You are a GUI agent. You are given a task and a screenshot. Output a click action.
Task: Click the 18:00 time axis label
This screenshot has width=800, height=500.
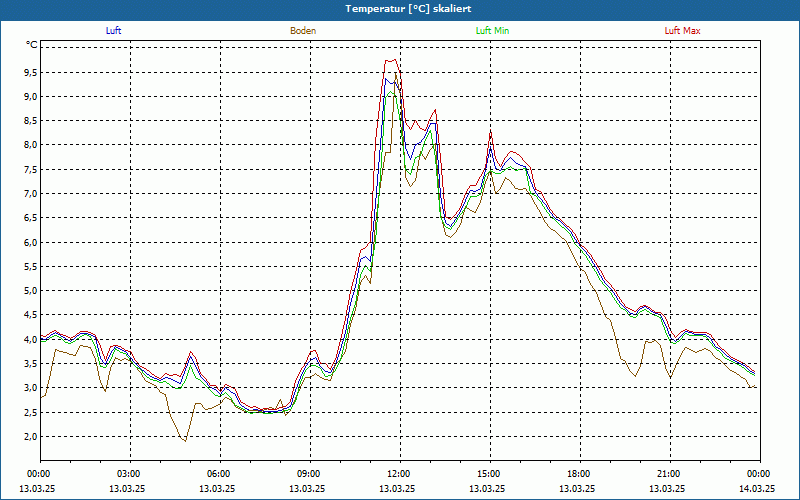[580, 474]
